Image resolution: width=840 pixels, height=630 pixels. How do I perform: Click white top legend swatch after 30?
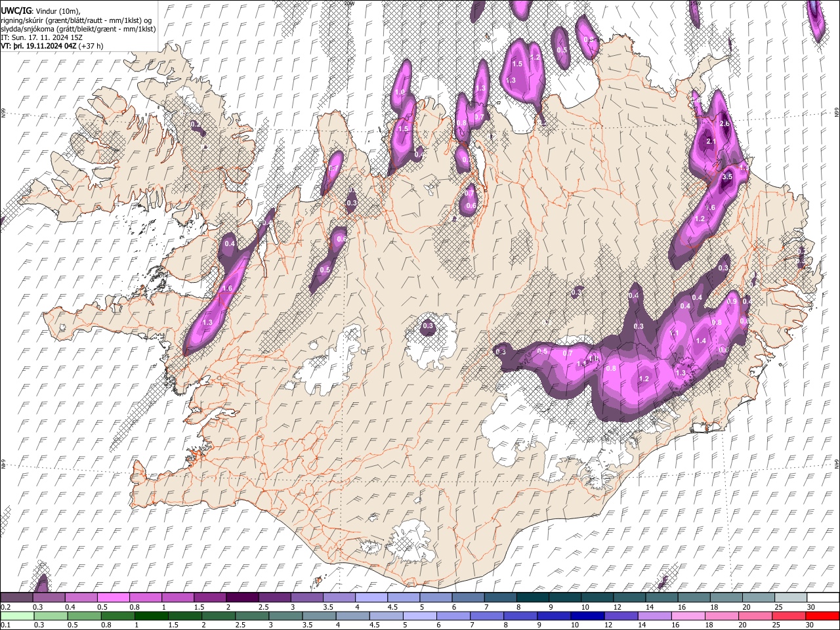823,597
